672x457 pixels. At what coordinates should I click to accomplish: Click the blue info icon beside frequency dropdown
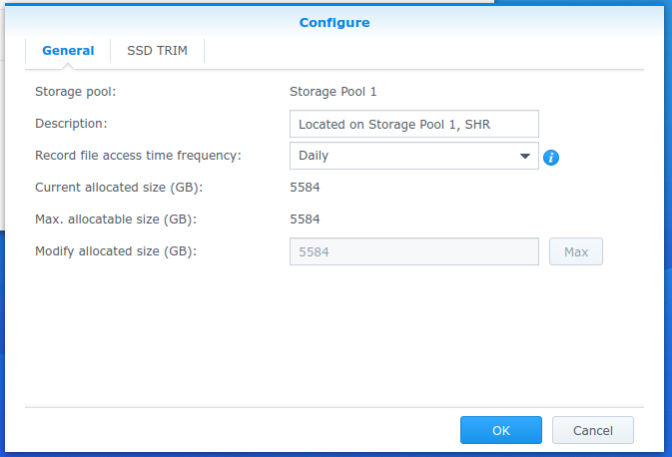(551, 157)
